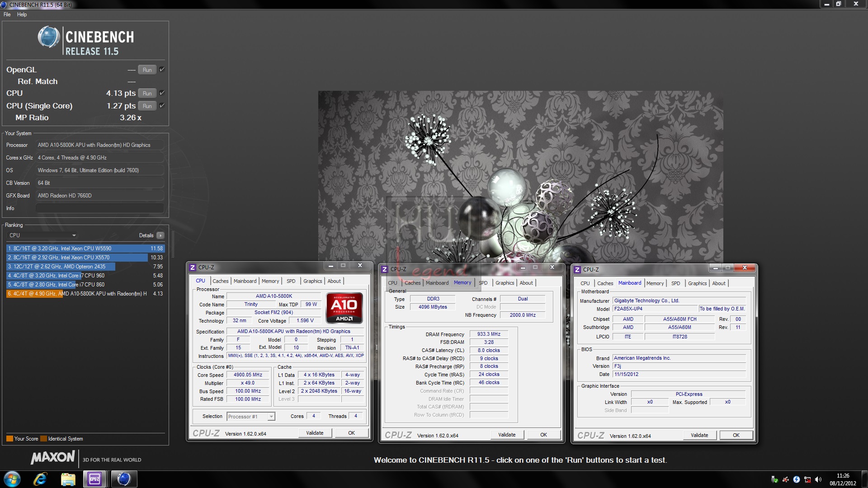
Task: Run the OpenGL benchmark
Action: click(x=147, y=70)
